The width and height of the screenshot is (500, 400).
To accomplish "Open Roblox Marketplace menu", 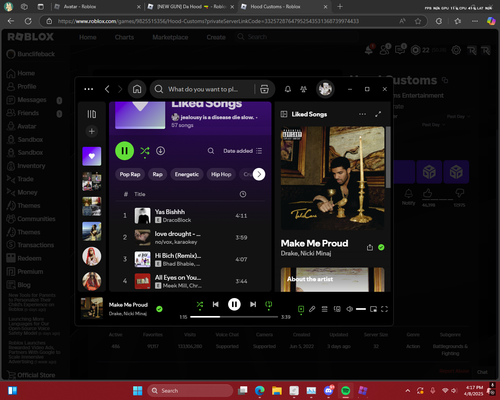I will tap(170, 37).
